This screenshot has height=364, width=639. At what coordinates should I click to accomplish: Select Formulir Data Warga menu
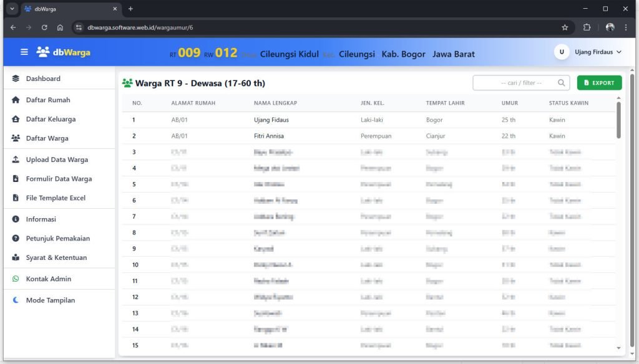pos(59,179)
